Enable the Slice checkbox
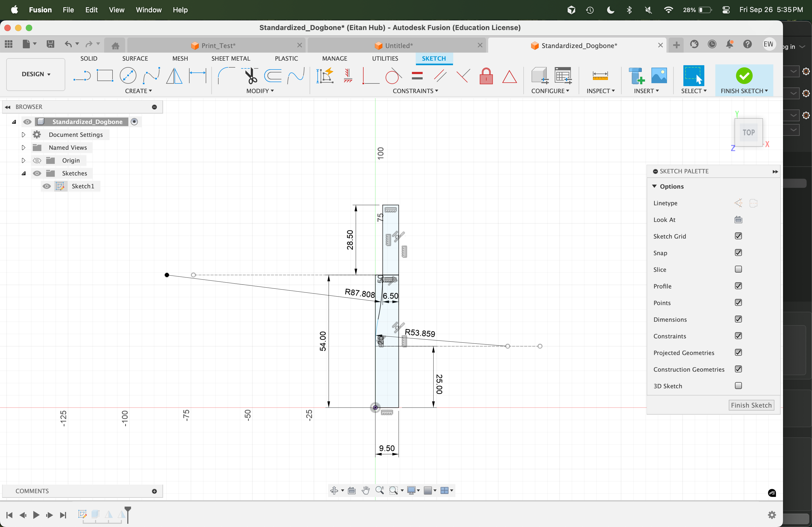 (738, 269)
